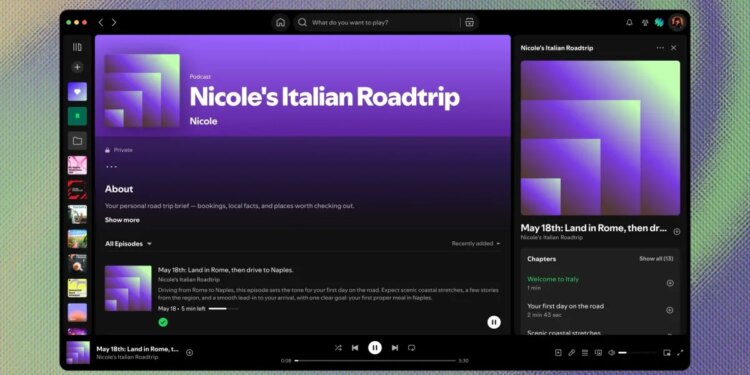Screen dimensions: 750x375
Task: Close the Now Playing side panel
Action: point(673,48)
